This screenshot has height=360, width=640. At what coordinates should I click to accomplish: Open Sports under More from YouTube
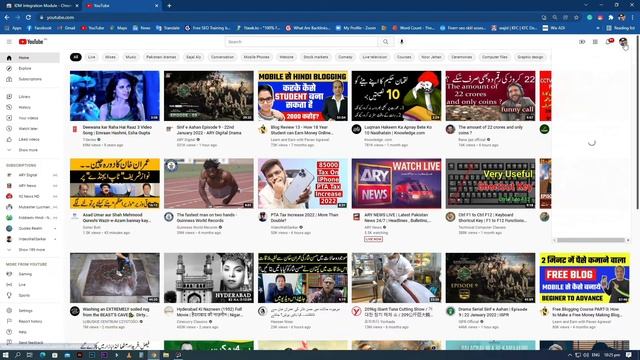click(30, 295)
